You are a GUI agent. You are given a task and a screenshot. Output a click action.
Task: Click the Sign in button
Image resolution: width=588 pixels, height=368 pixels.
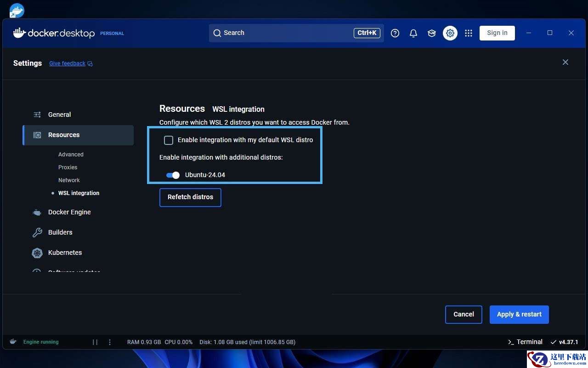(497, 33)
